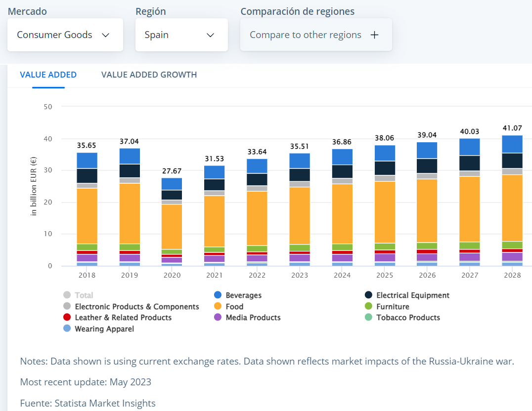Image resolution: width=532 pixels, height=411 pixels.
Task: Click the blue Beverages legend dot
Action: point(218,295)
